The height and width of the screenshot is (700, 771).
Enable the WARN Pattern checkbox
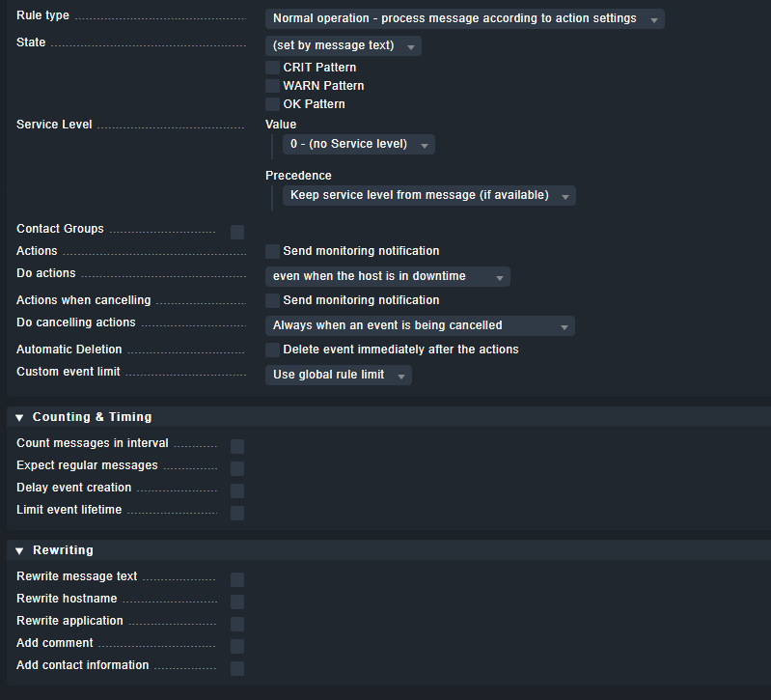(x=272, y=86)
